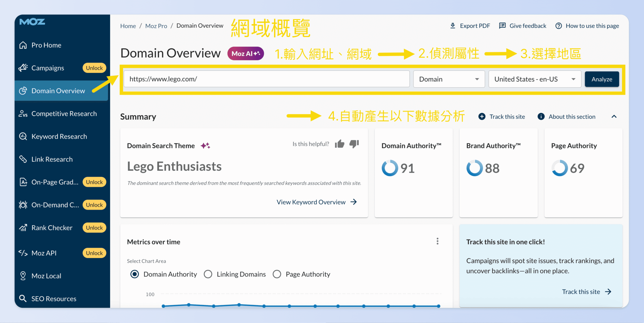Select the Linking Domains chart option

tap(208, 274)
